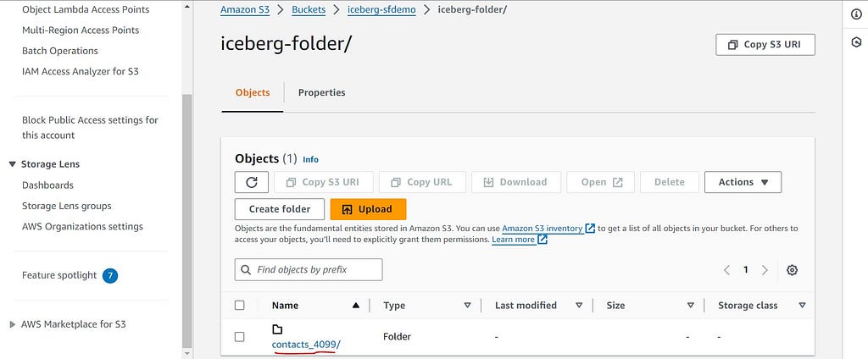This screenshot has height=359, width=868.
Task: Click the Download button
Action: pos(516,182)
